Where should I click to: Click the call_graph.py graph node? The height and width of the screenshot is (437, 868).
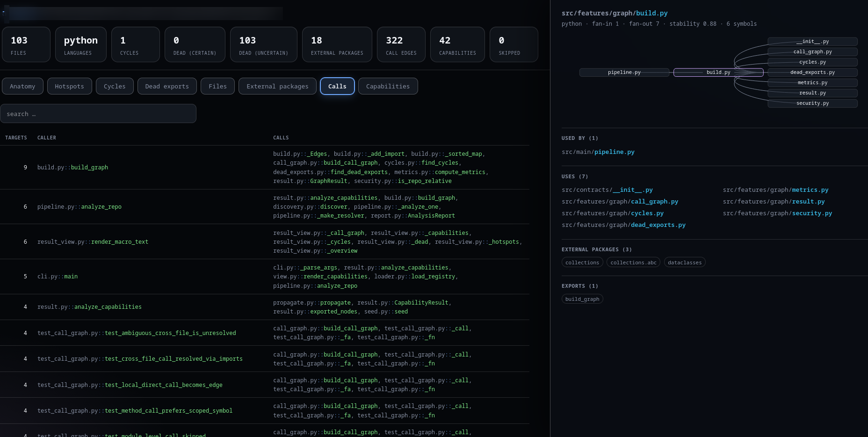point(813,52)
